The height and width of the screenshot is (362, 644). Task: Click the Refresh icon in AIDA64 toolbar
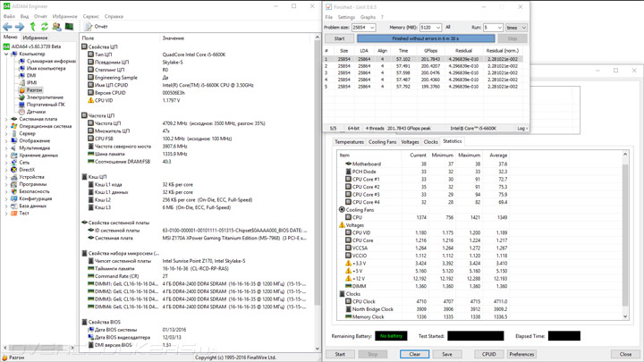pyautogui.click(x=45, y=27)
